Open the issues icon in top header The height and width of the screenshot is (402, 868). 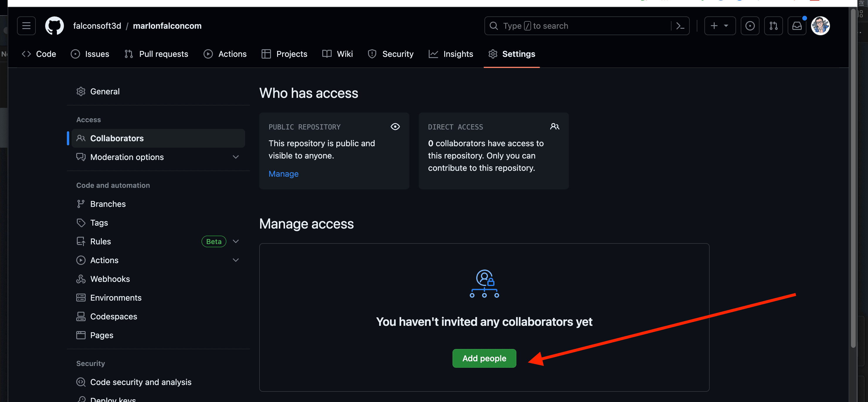click(x=750, y=25)
